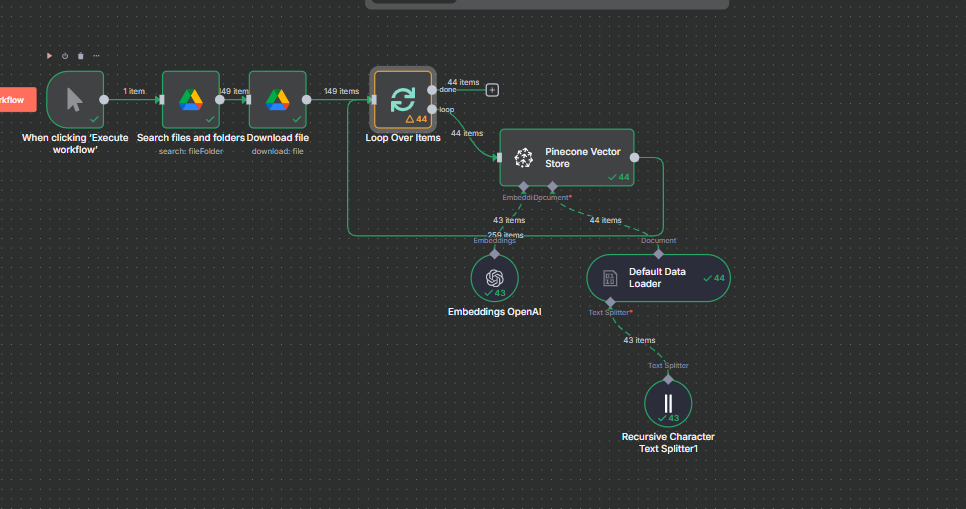Image resolution: width=966 pixels, height=509 pixels.
Task: Select the Download file Google Drive node
Action: click(278, 99)
